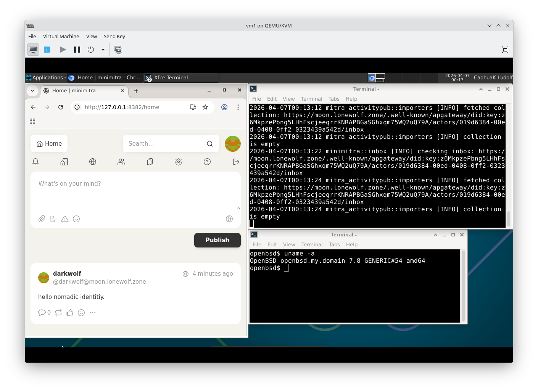Open more options on darkwolf's post

[x=93, y=313]
